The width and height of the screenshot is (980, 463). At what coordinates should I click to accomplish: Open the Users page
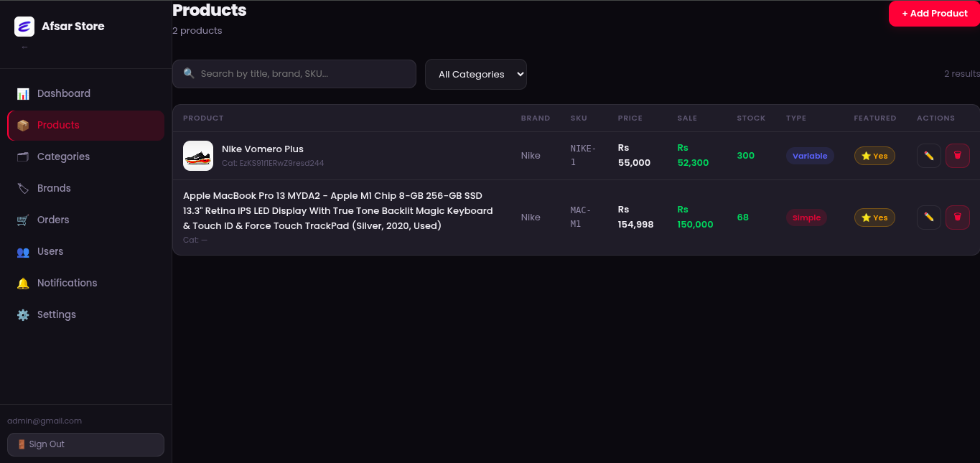click(x=86, y=251)
